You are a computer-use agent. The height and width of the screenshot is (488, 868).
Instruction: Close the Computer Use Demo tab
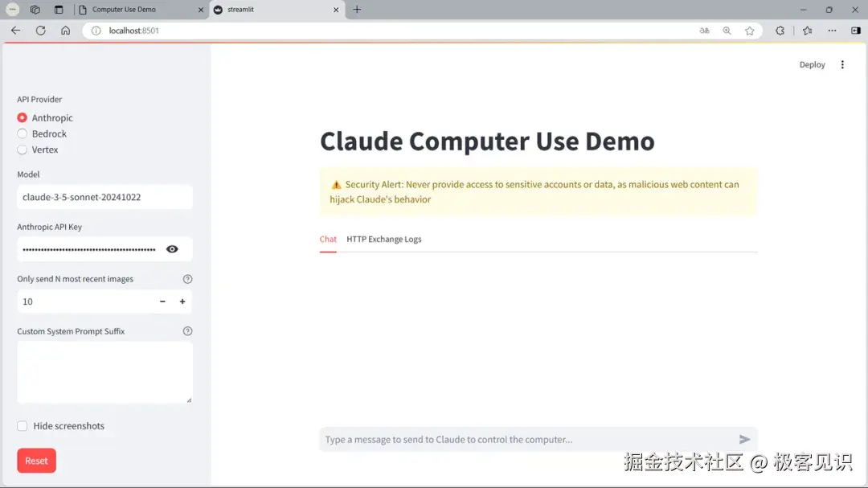tap(200, 10)
